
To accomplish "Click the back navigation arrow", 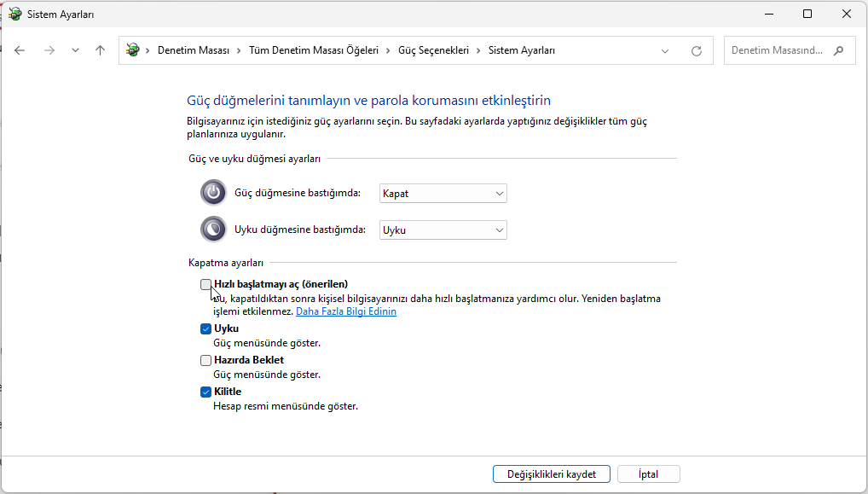I will [20, 50].
